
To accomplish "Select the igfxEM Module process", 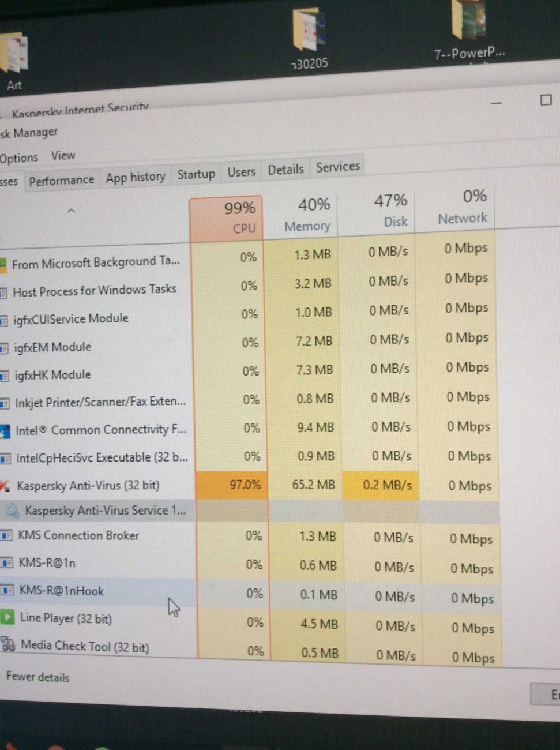I will 52,347.
